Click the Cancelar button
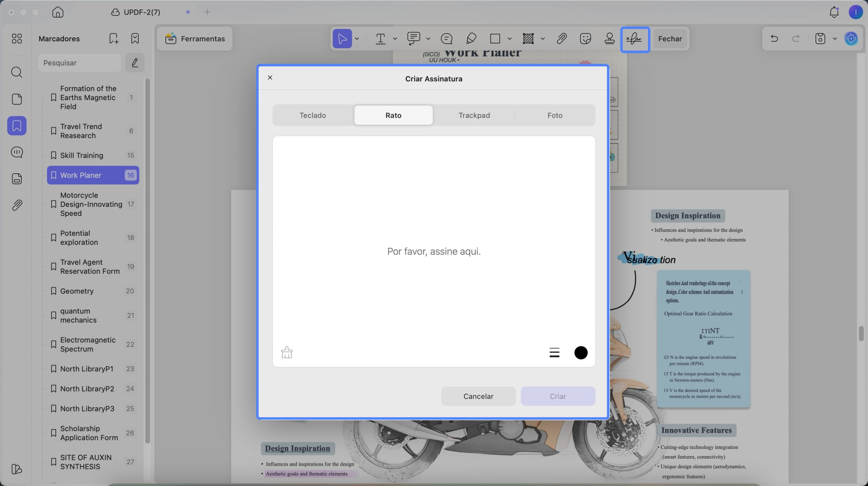The image size is (868, 486). [x=478, y=396]
